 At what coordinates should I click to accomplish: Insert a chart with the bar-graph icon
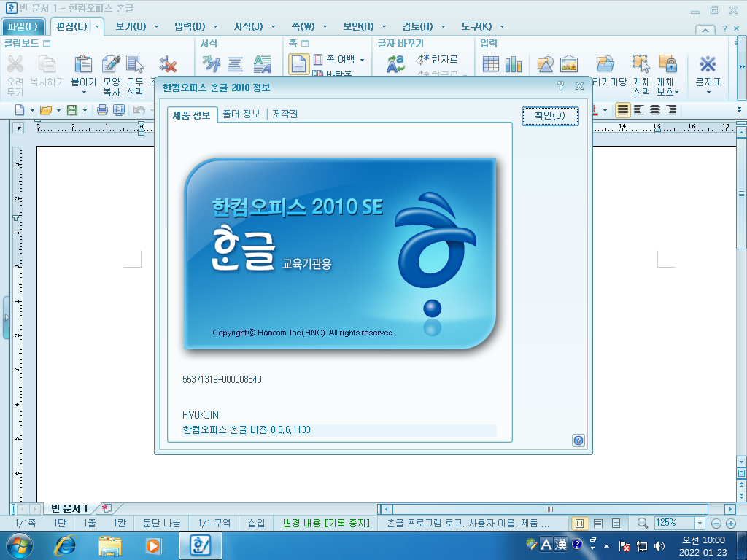pos(514,64)
